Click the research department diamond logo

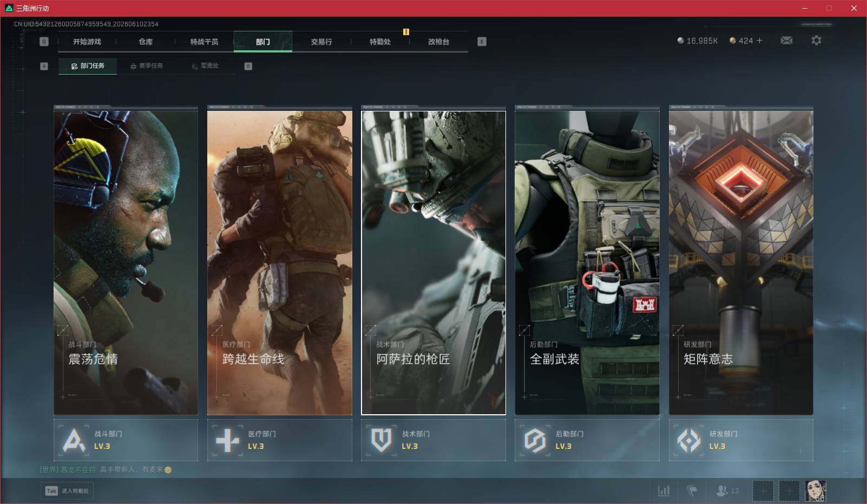(688, 440)
